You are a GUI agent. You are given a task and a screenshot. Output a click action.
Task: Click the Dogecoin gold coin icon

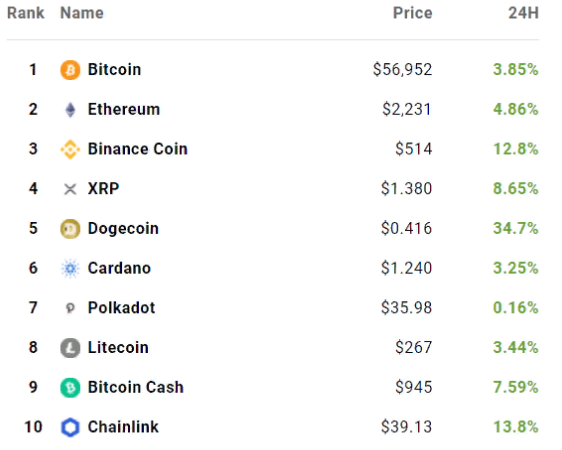[x=70, y=229]
